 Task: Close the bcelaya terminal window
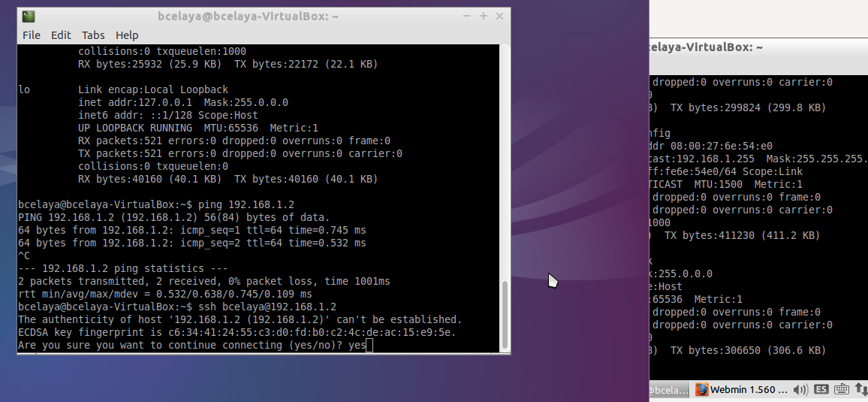tap(499, 16)
